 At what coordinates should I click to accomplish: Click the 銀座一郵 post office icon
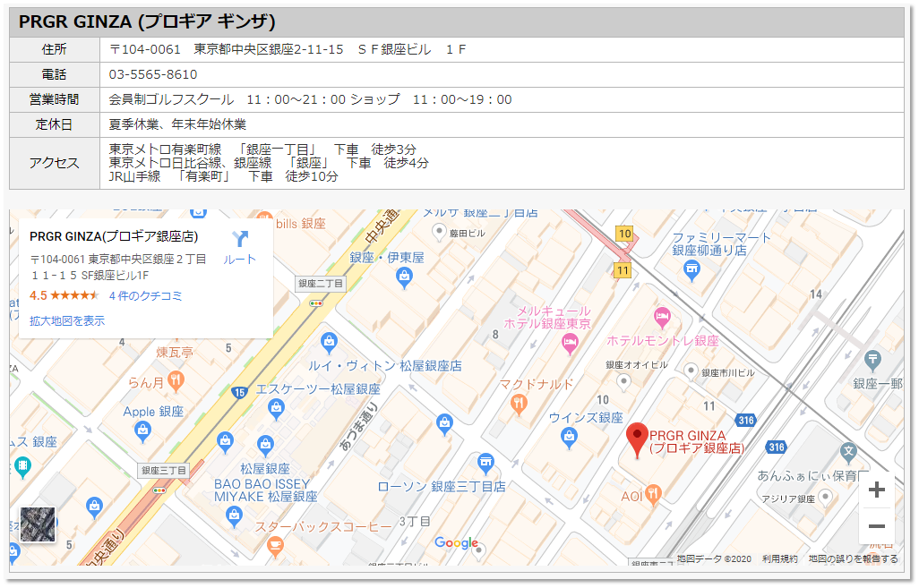[872, 359]
